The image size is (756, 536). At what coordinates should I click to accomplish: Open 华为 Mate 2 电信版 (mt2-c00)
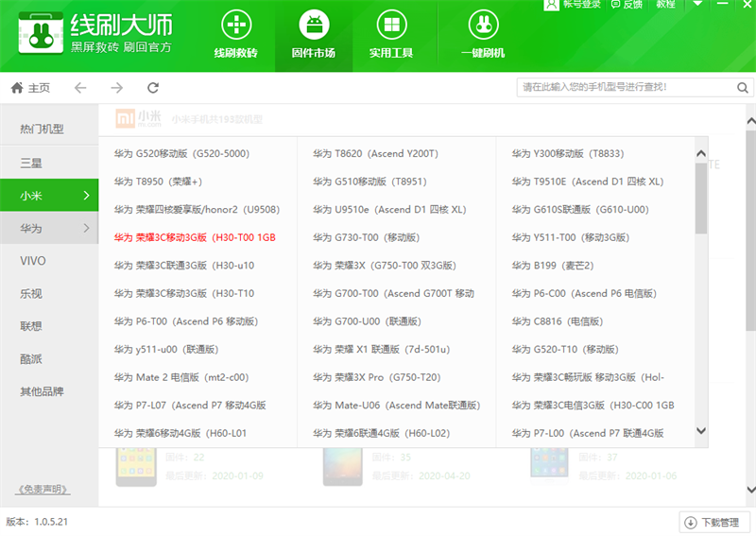(181, 378)
